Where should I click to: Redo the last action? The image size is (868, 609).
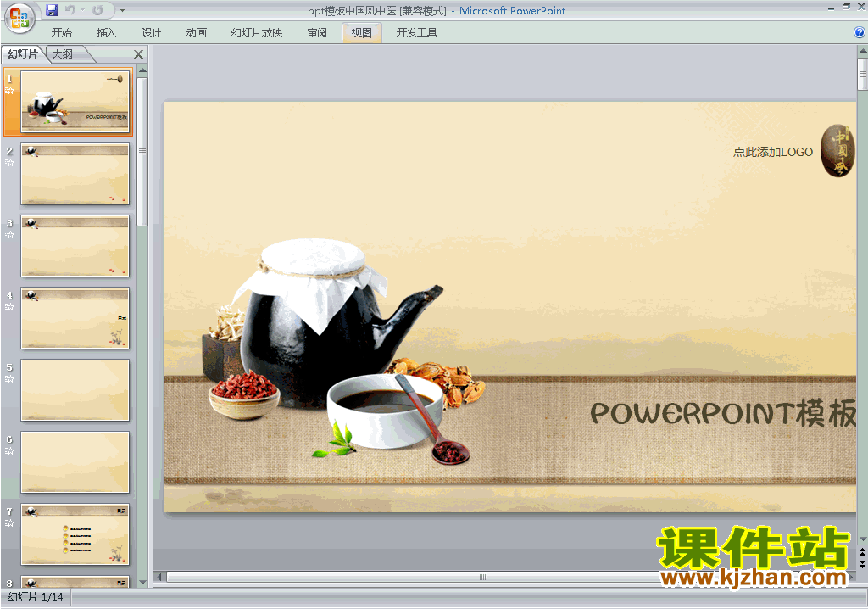click(x=97, y=10)
